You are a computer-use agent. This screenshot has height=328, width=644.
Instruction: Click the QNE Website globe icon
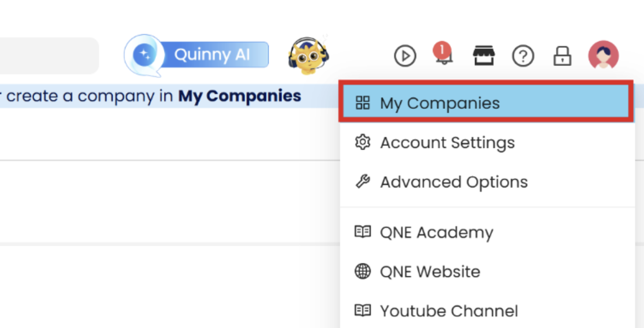363,271
